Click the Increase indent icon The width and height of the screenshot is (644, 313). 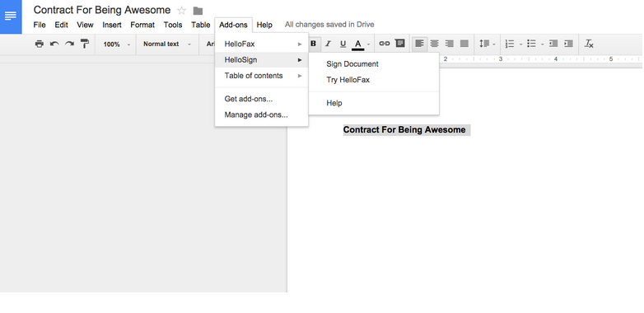pyautogui.click(x=568, y=44)
